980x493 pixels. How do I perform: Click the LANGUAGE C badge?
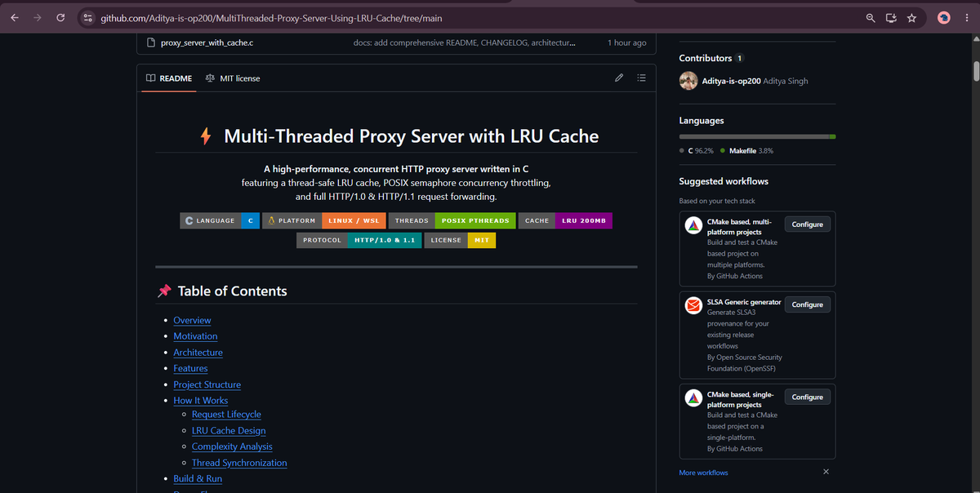coord(220,220)
